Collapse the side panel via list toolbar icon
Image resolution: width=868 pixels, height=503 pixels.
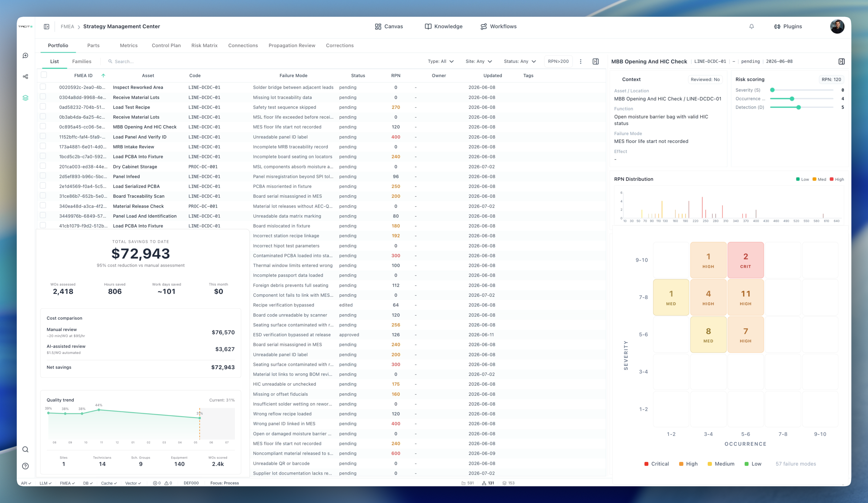click(x=595, y=61)
